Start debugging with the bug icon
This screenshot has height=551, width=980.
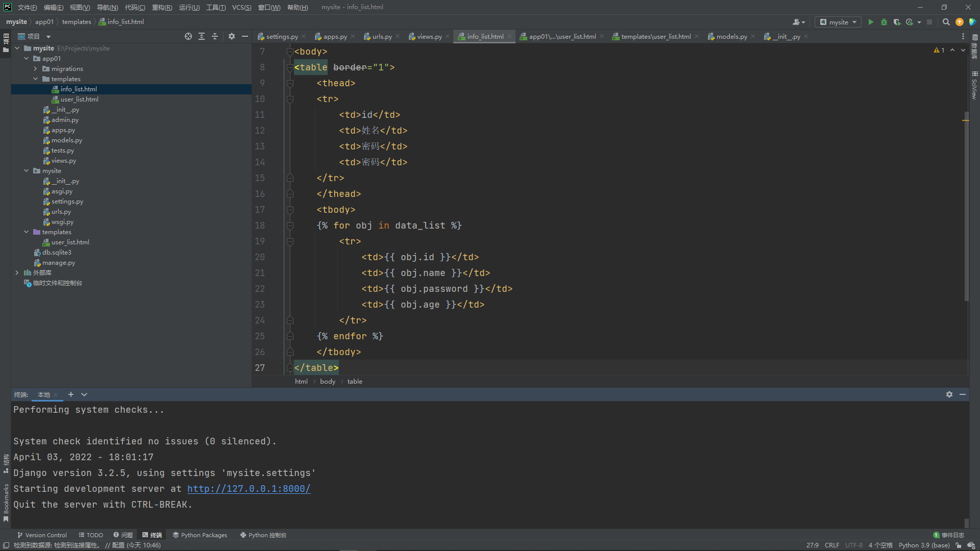tap(884, 22)
